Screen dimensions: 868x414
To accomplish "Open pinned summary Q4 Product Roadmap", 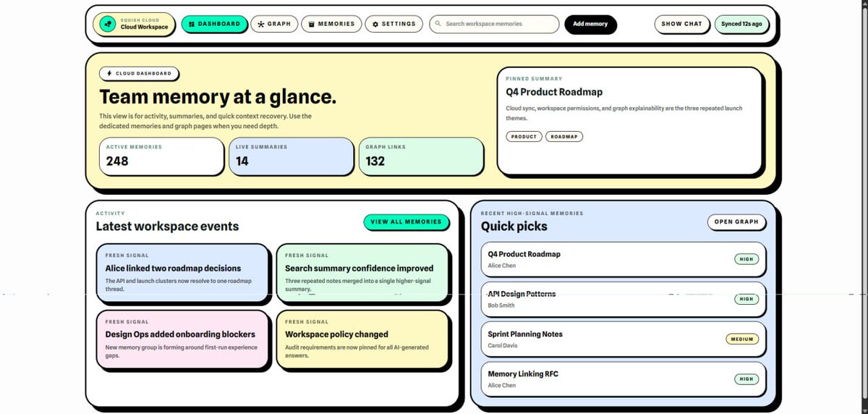I will [x=629, y=121].
